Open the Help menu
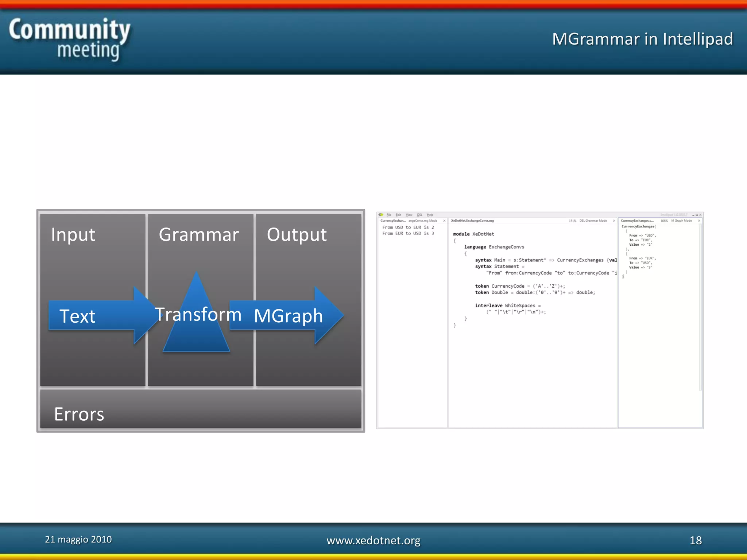 pos(430,215)
